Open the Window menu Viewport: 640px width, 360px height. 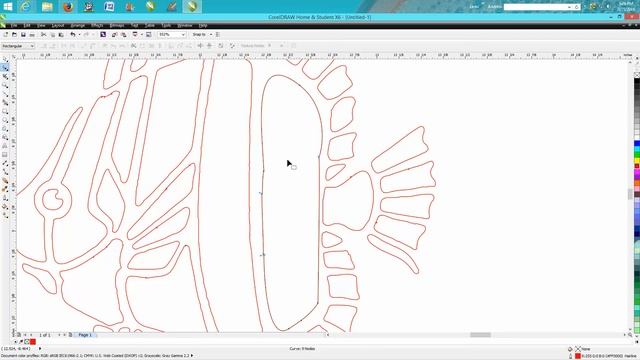184,25
